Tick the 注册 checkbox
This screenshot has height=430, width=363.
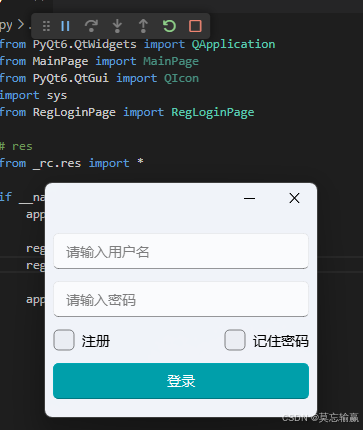(x=64, y=340)
